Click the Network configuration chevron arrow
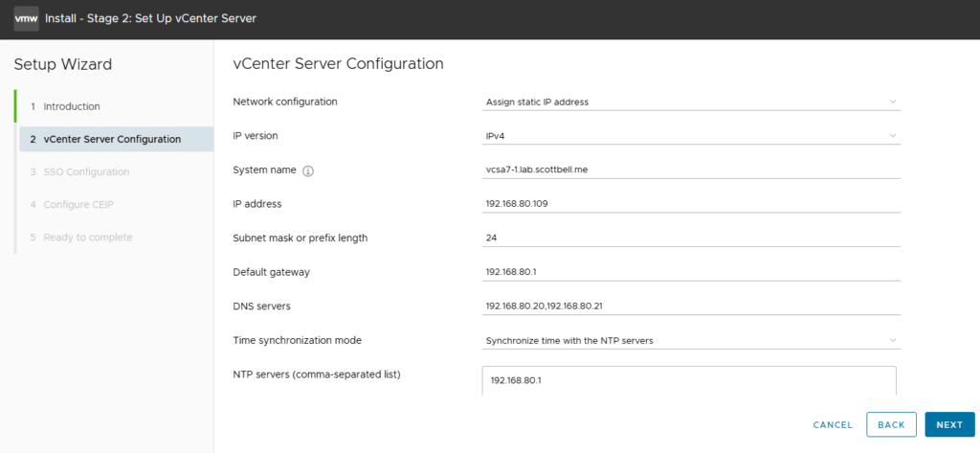 tap(892, 102)
